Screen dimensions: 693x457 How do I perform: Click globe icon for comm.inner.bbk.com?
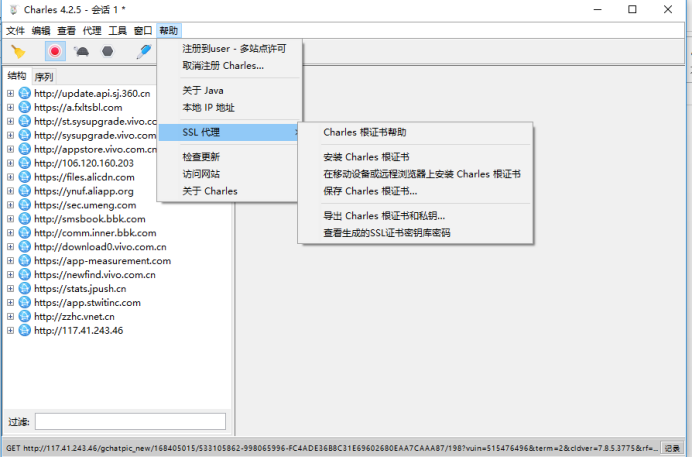coord(25,233)
